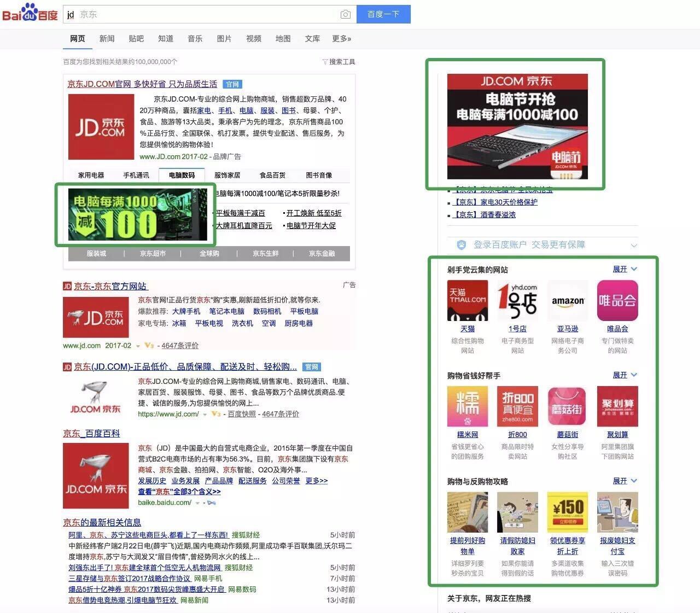Click 电脑每满1000减100 green banner

point(138,214)
